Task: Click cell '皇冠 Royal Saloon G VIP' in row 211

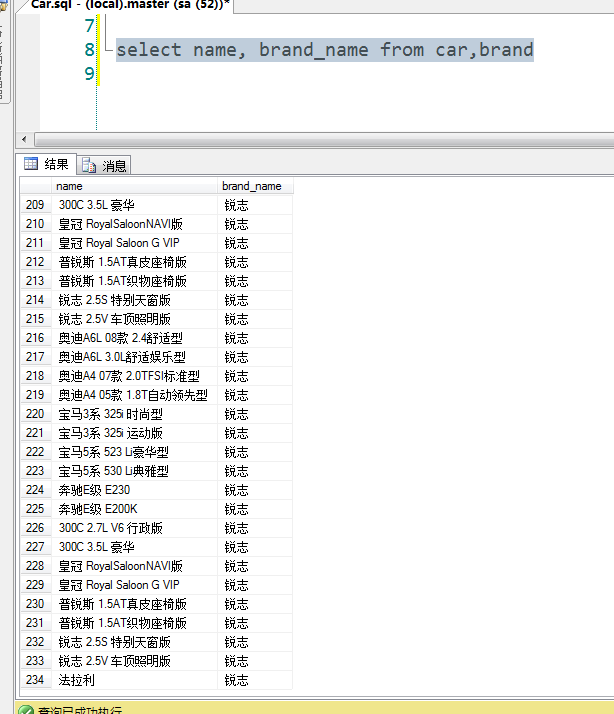Action: click(134, 243)
